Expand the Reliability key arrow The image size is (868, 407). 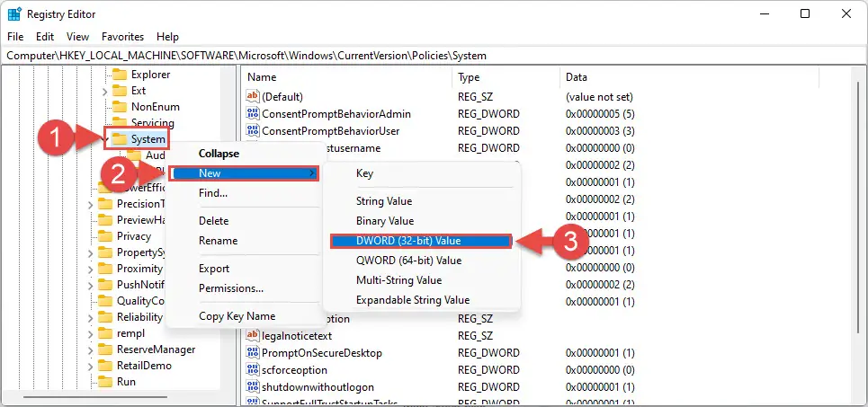point(91,317)
